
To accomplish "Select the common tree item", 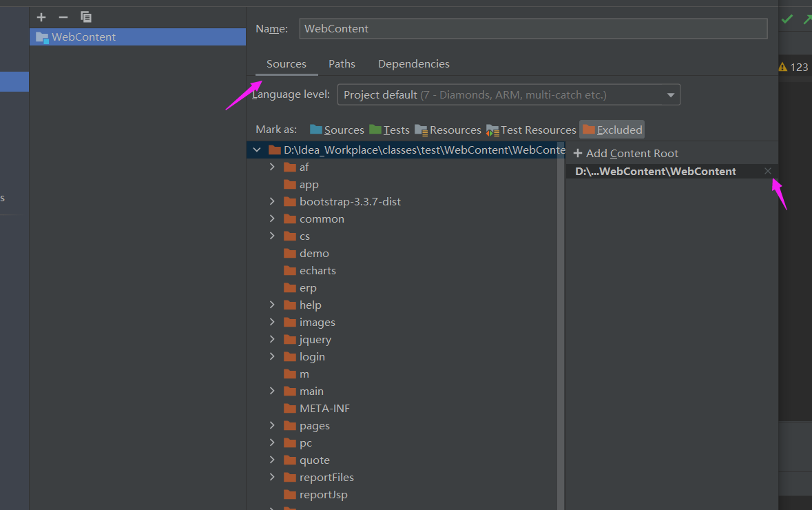I will (x=322, y=218).
